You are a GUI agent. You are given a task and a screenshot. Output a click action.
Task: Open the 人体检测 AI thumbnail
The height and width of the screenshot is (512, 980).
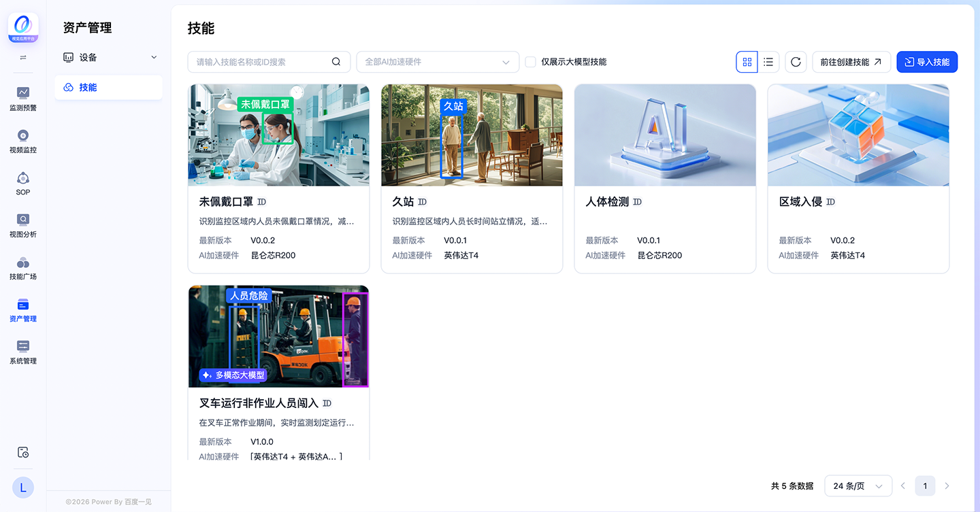click(x=665, y=135)
